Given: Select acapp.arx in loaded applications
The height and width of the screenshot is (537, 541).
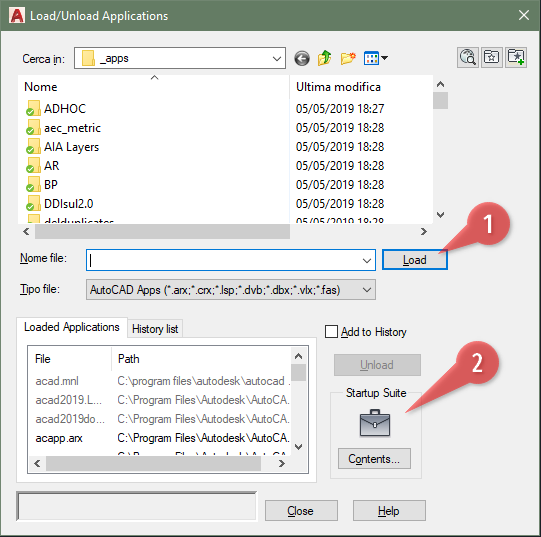Looking at the screenshot, I should tap(59, 438).
